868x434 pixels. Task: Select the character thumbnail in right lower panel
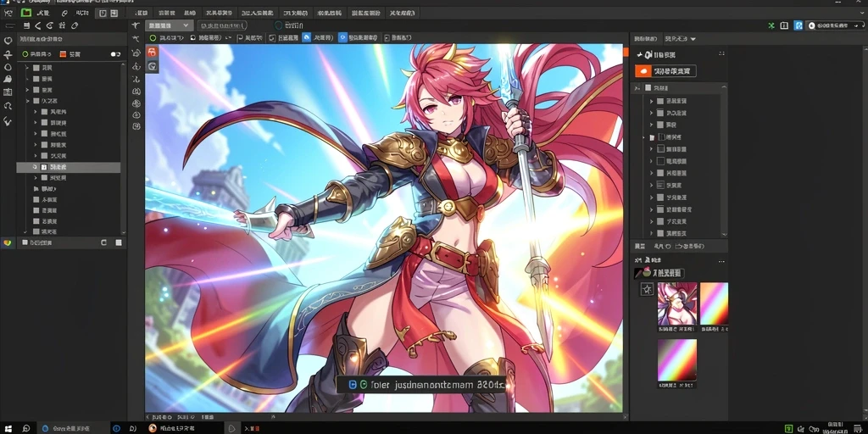[x=677, y=303]
